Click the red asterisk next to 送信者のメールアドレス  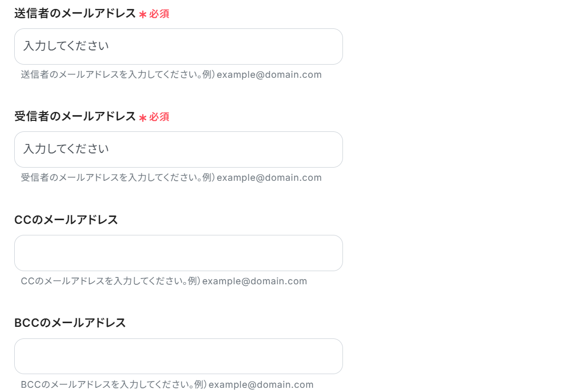tap(143, 15)
